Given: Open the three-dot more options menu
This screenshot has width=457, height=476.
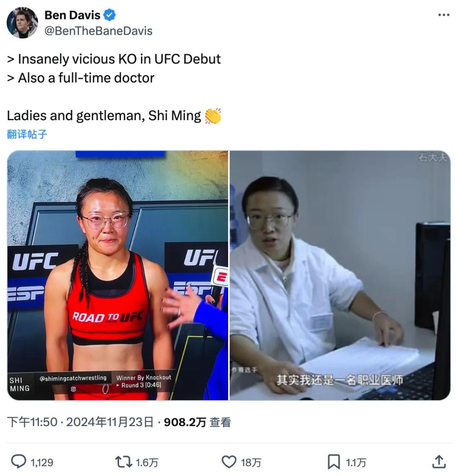Looking at the screenshot, I should pyautogui.click(x=443, y=15).
